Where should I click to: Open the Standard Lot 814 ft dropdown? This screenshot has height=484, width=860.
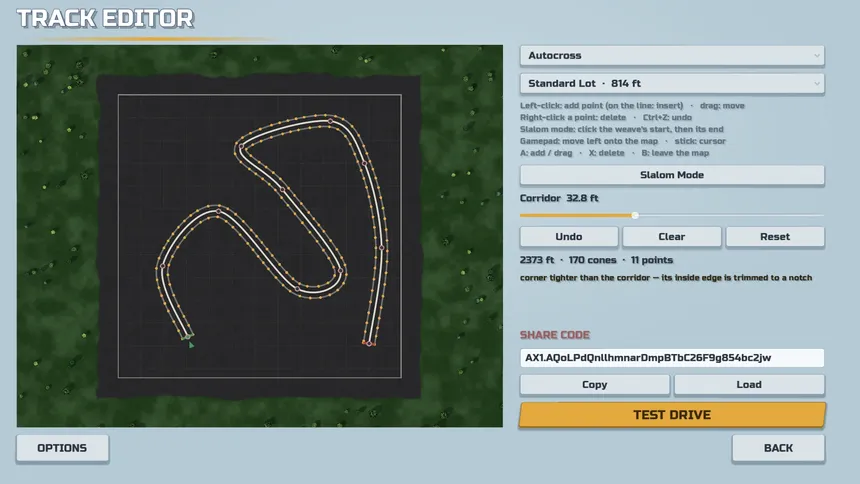[x=672, y=83]
